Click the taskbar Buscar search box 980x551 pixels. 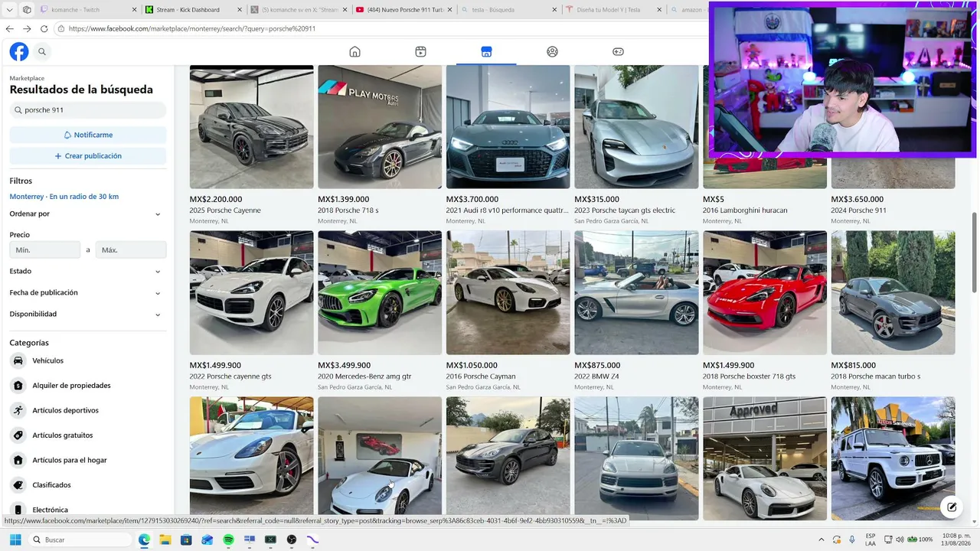[x=81, y=540]
